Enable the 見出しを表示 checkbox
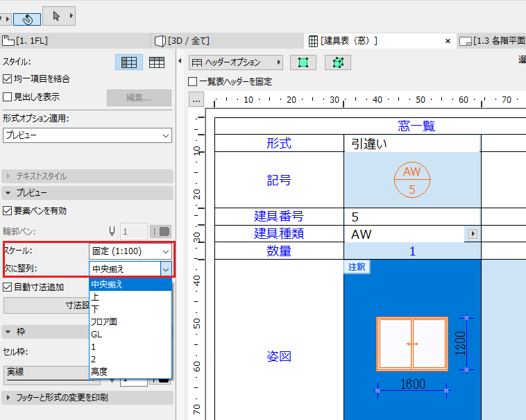526x420 pixels. point(7,97)
